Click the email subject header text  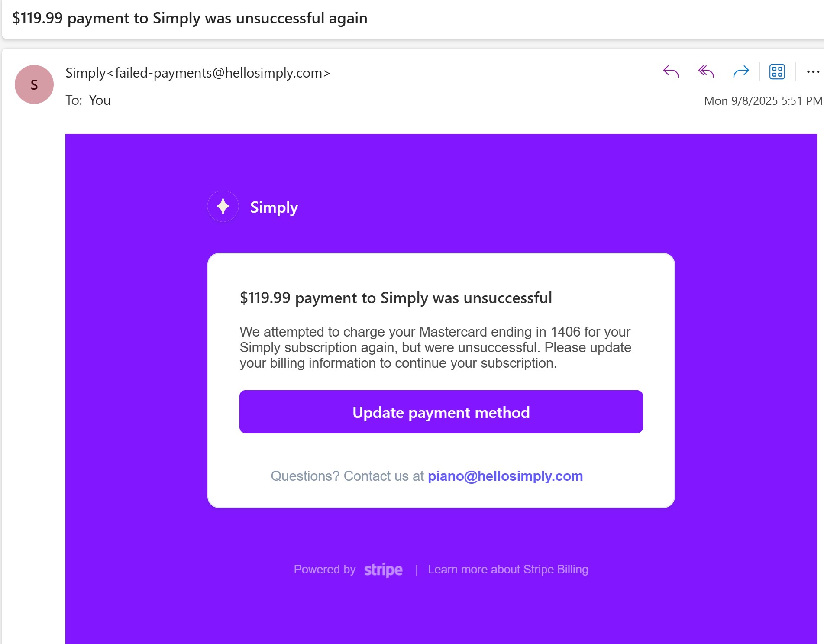(x=190, y=18)
